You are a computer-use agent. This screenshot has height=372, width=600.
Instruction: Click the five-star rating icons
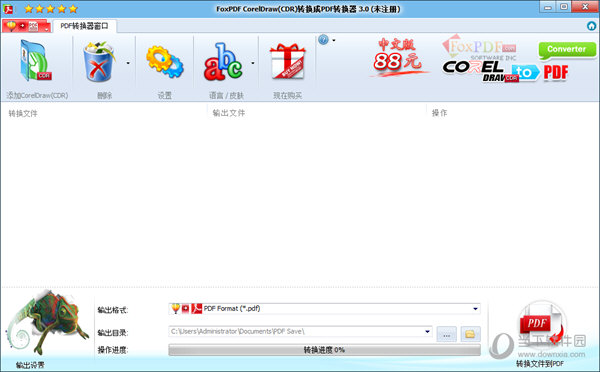[51, 8]
